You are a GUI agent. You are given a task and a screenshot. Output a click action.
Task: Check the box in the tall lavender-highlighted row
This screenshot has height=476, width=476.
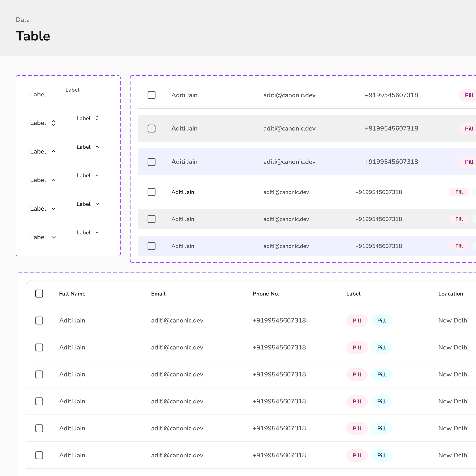click(x=152, y=162)
